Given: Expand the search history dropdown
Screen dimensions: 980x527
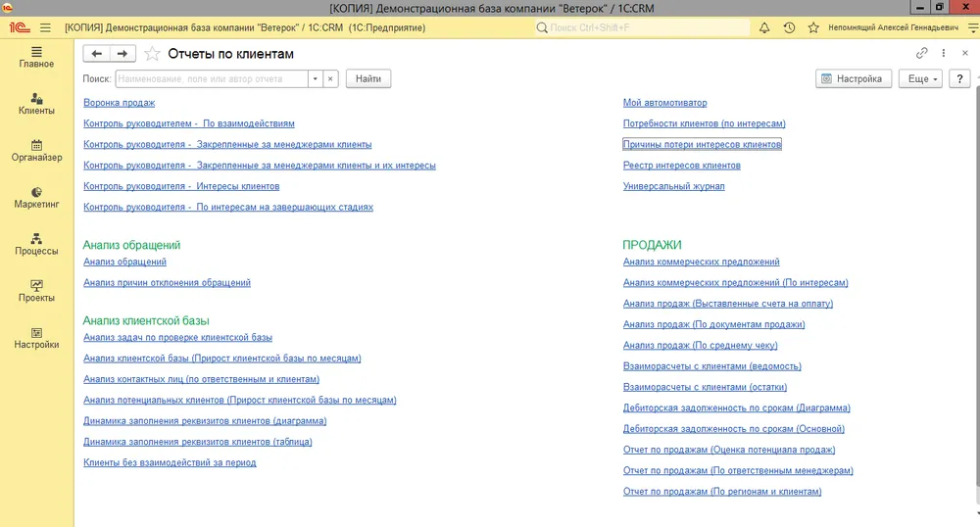Looking at the screenshot, I should pyautogui.click(x=315, y=78).
